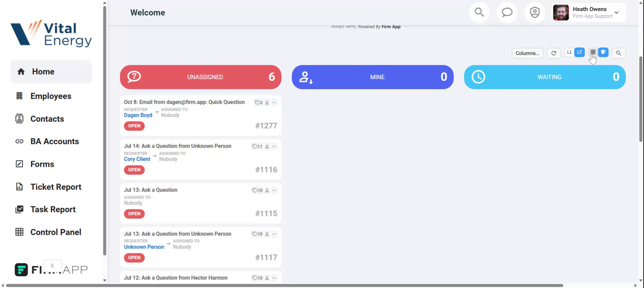
Task: Click the Ticket Report chart icon
Action: pyautogui.click(x=19, y=187)
